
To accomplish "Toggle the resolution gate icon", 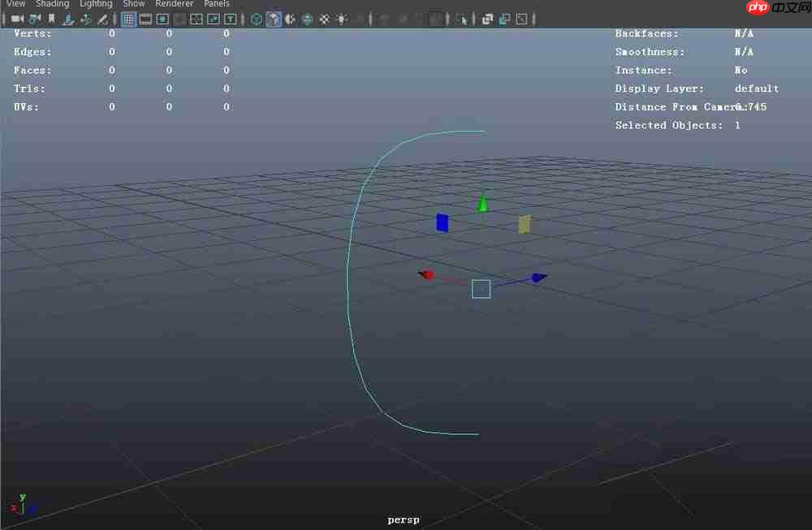I will point(162,19).
